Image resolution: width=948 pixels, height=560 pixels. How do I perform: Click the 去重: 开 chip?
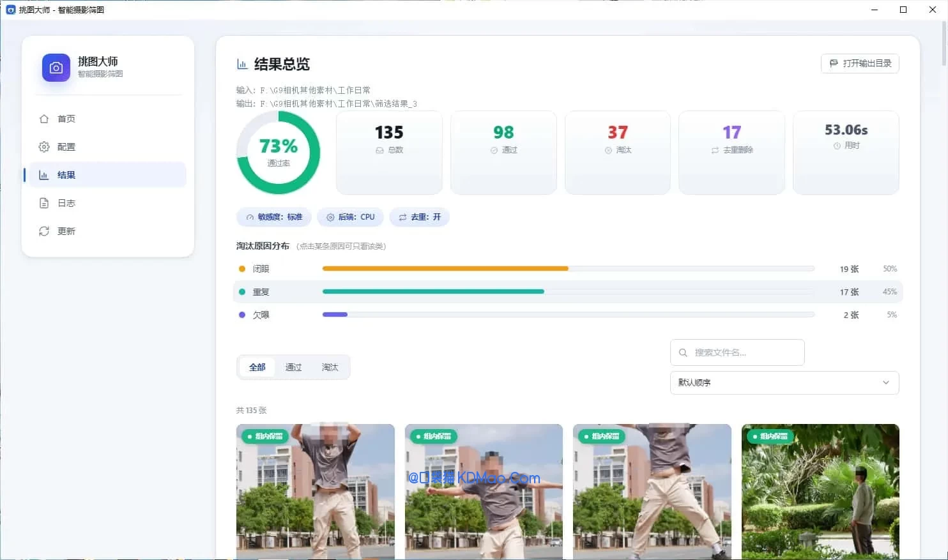pos(420,217)
